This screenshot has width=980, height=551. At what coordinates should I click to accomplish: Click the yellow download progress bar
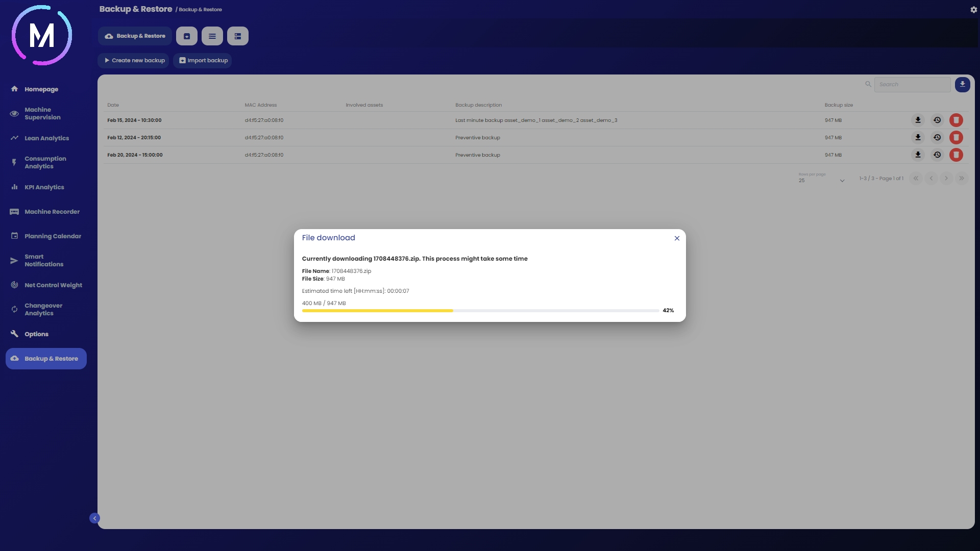tap(377, 311)
